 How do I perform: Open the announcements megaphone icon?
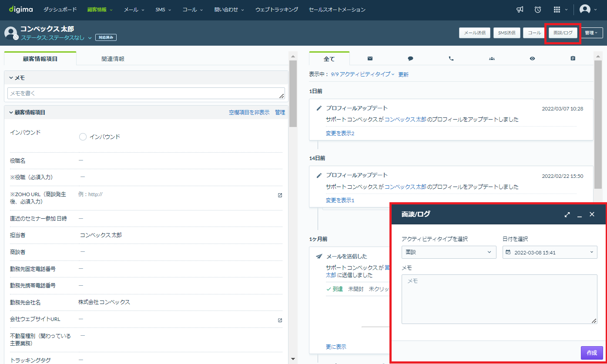tap(520, 10)
